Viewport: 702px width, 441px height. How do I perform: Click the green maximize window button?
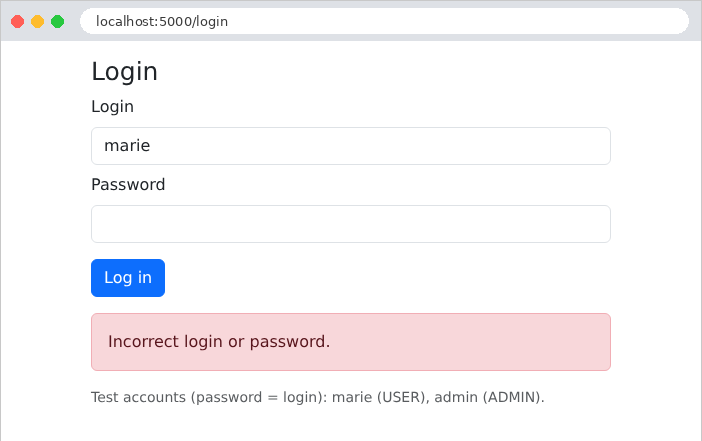point(57,21)
